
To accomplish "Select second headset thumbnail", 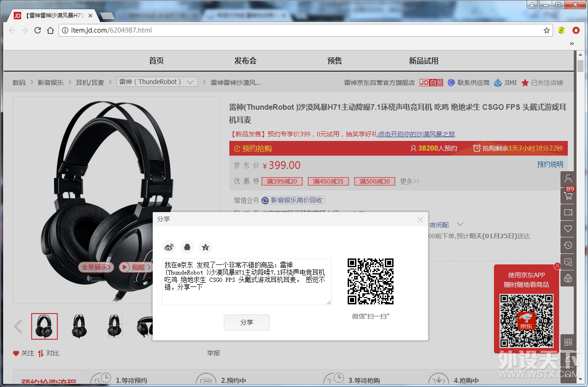I will coord(79,326).
